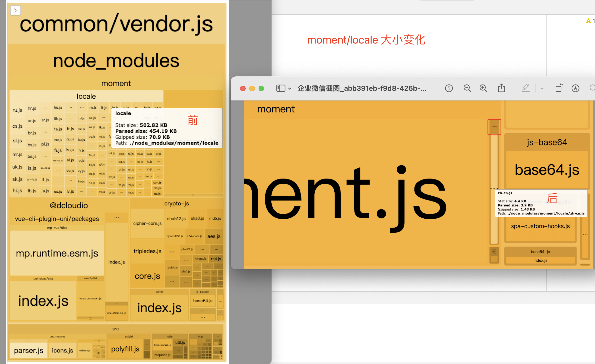This screenshot has width=595, height=364.
Task: Click the yellow warning triangle icon
Action: [x=588, y=21]
